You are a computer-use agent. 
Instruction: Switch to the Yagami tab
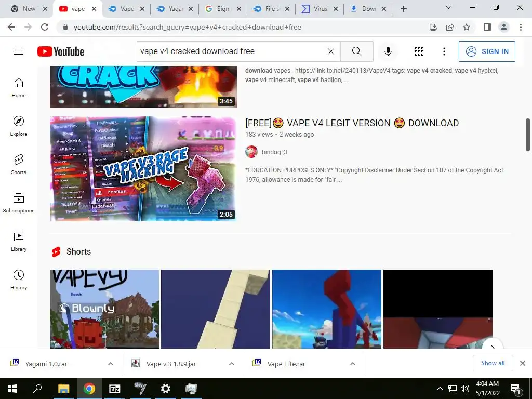click(176, 9)
